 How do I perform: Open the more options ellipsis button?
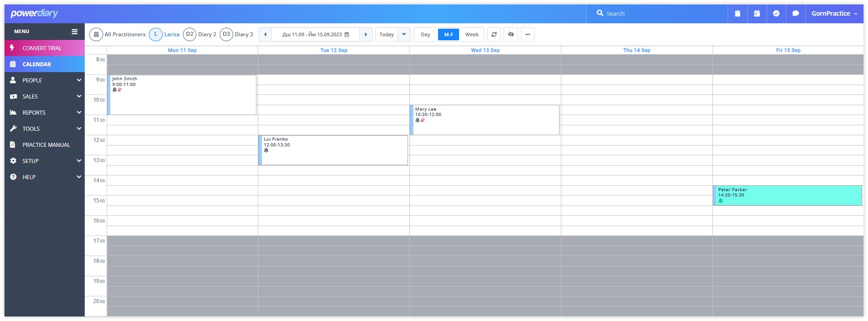click(x=528, y=34)
